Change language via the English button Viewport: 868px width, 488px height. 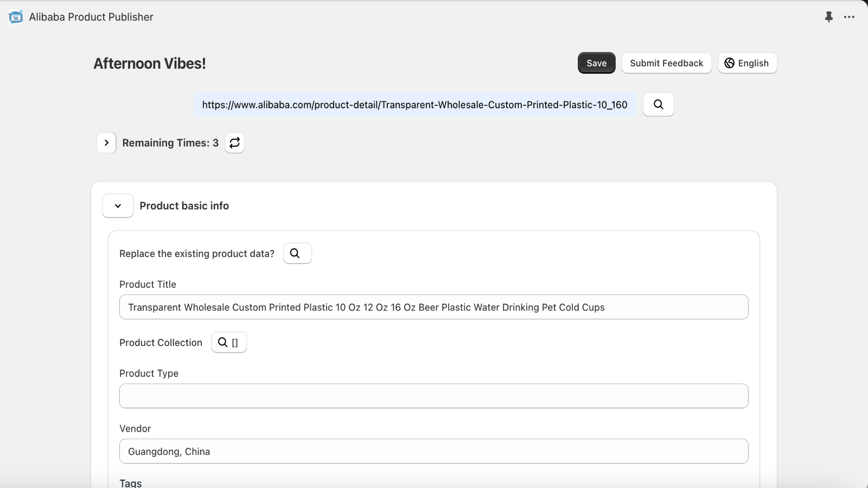pyautogui.click(x=747, y=63)
